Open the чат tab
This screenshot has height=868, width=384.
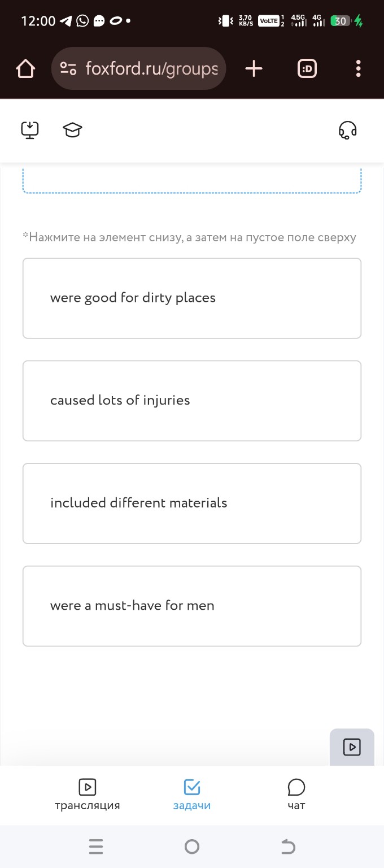(296, 794)
